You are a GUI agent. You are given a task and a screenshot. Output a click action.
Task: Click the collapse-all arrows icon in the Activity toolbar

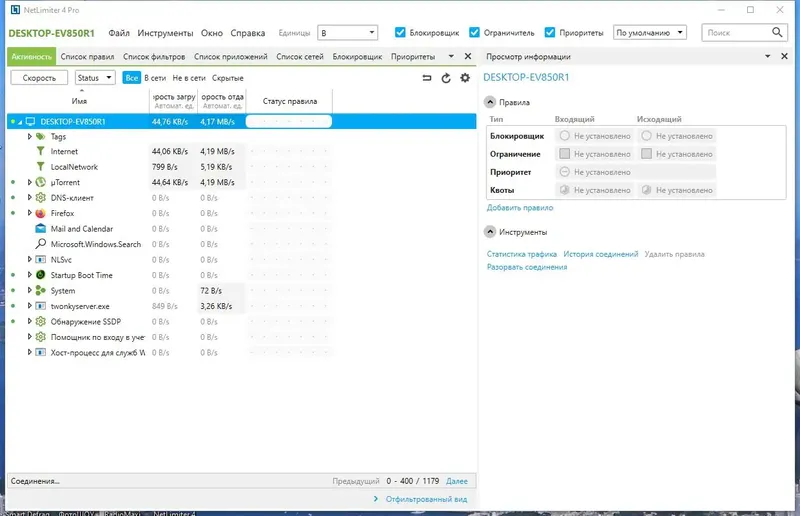tap(427, 78)
